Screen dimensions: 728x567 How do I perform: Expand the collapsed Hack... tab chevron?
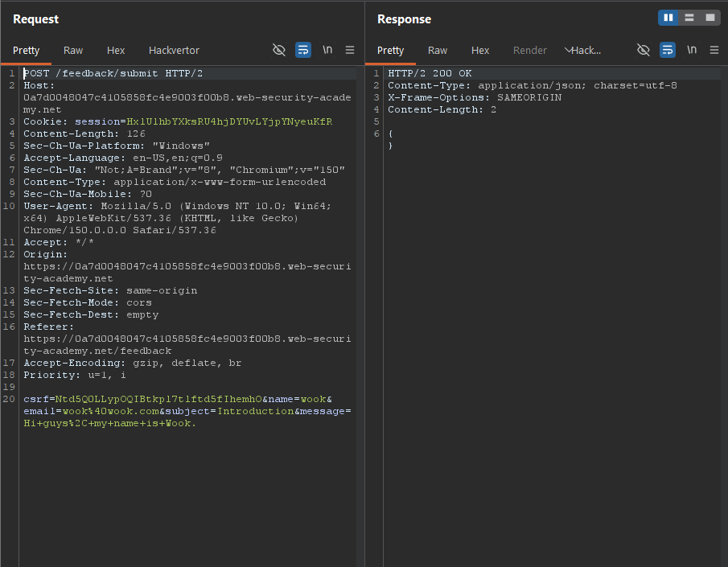coord(568,50)
